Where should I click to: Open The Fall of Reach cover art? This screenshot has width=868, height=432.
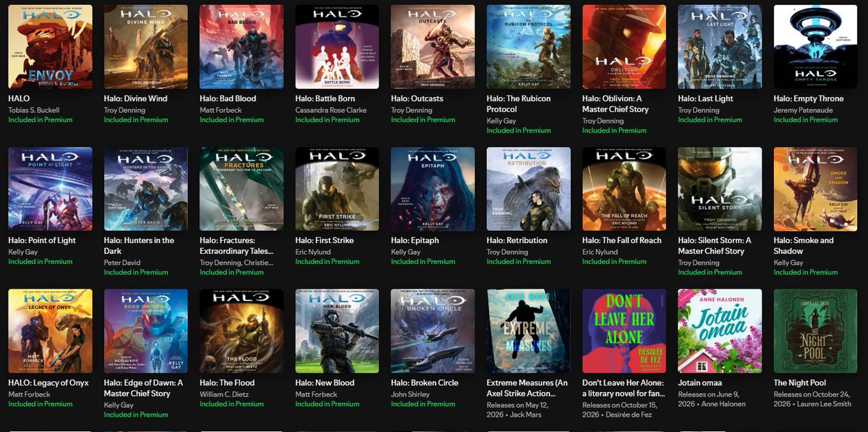tap(624, 189)
